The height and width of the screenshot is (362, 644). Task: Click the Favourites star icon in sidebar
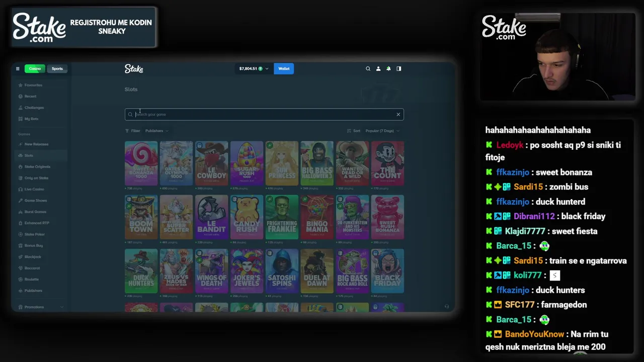tap(20, 85)
